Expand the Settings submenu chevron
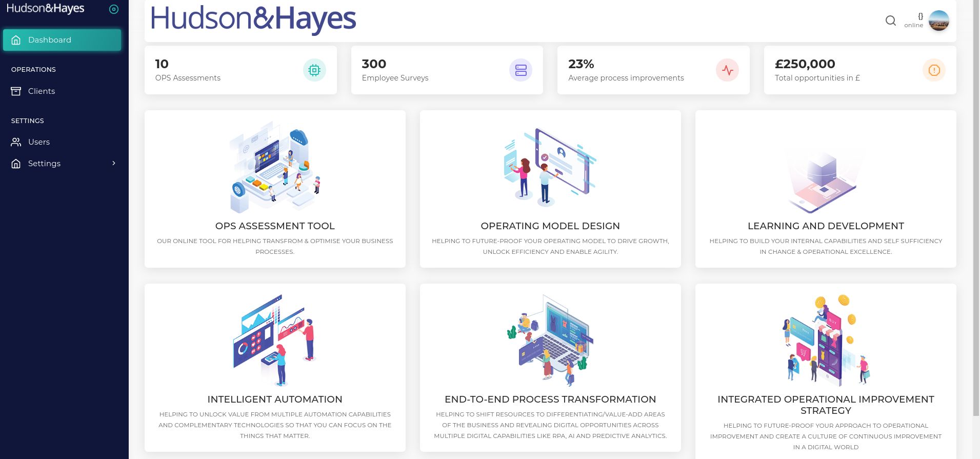This screenshot has height=459, width=980. (x=114, y=163)
